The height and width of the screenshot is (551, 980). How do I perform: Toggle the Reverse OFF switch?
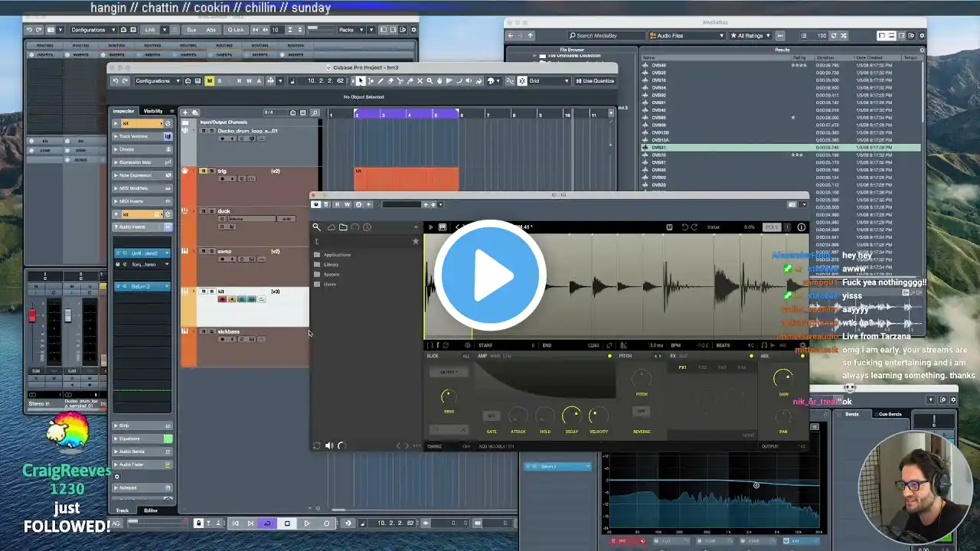click(642, 412)
